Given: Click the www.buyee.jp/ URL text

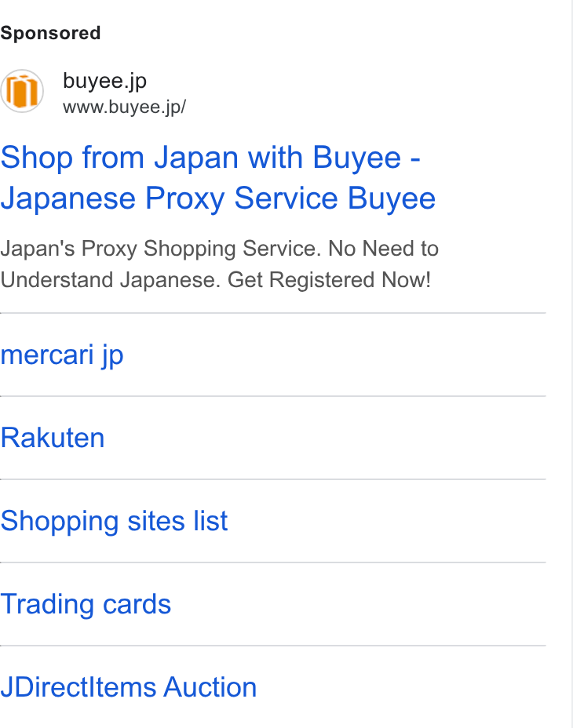Looking at the screenshot, I should [x=125, y=107].
